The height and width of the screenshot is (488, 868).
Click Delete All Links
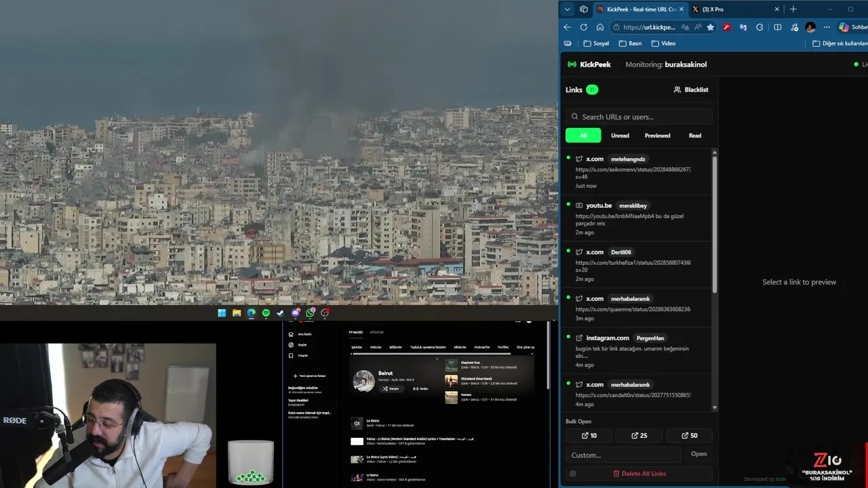pyautogui.click(x=639, y=474)
